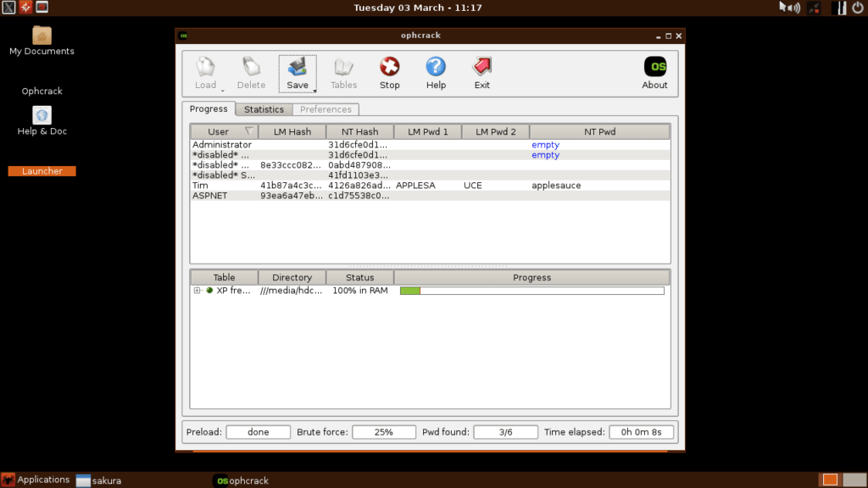
Task: Open the Save dropdown arrow
Action: (x=314, y=91)
